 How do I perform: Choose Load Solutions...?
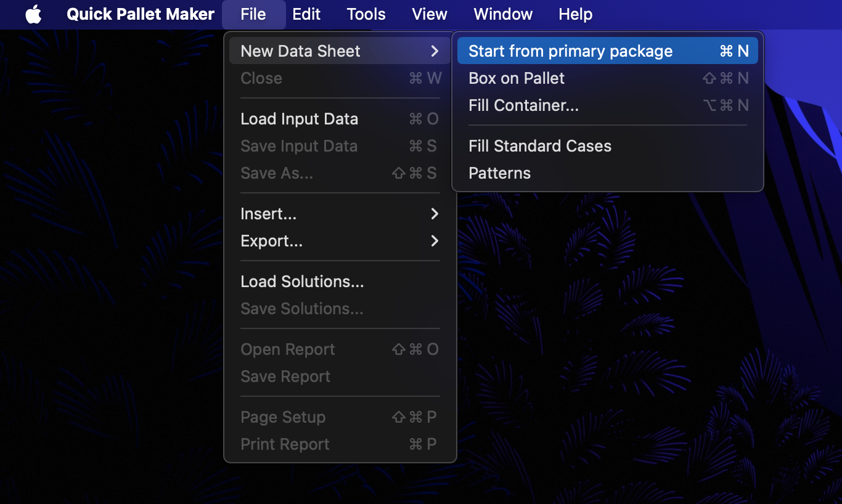click(x=340, y=282)
